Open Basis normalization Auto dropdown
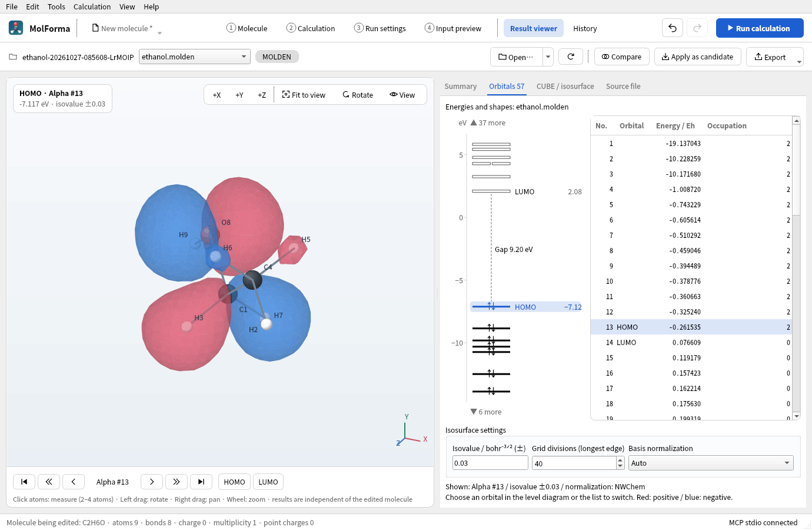The height and width of the screenshot is (530, 812). [711, 463]
